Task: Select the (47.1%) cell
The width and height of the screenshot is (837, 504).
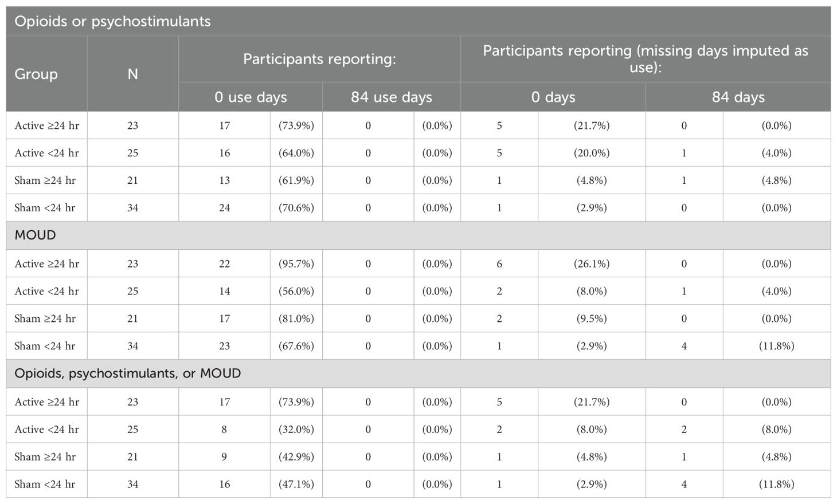Action: tap(296, 485)
